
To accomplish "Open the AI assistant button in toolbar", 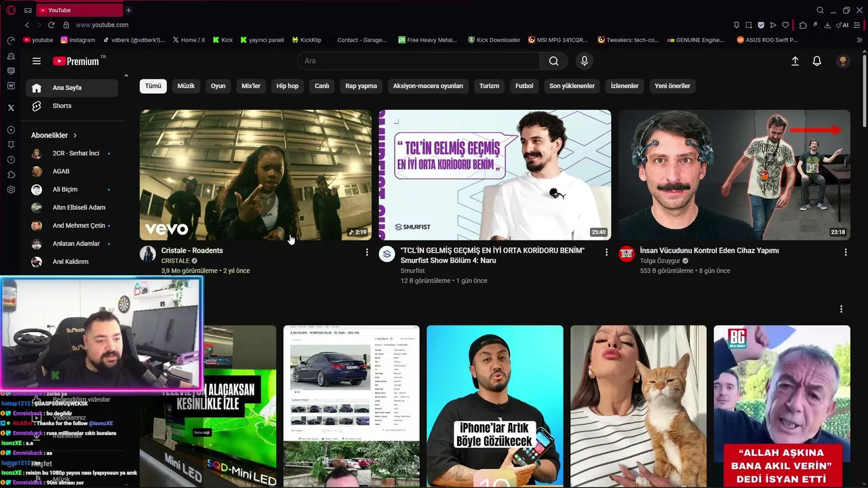I will point(843,25).
